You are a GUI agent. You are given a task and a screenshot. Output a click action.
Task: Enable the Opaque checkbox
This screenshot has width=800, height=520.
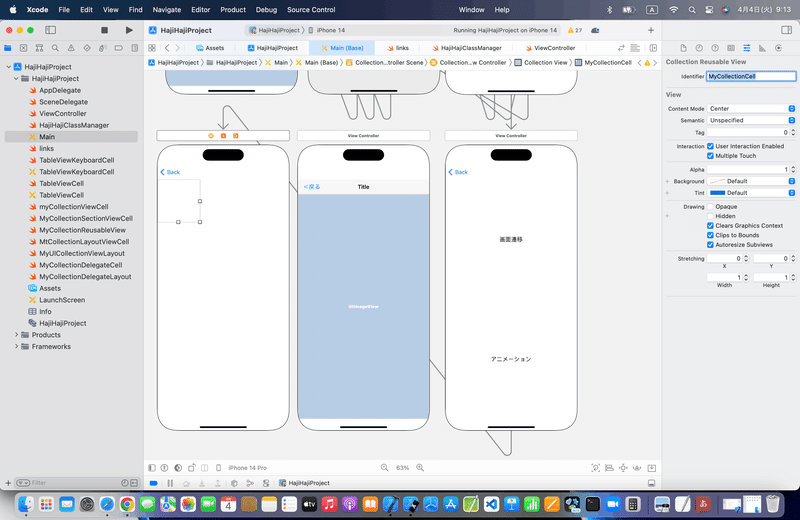click(x=710, y=207)
